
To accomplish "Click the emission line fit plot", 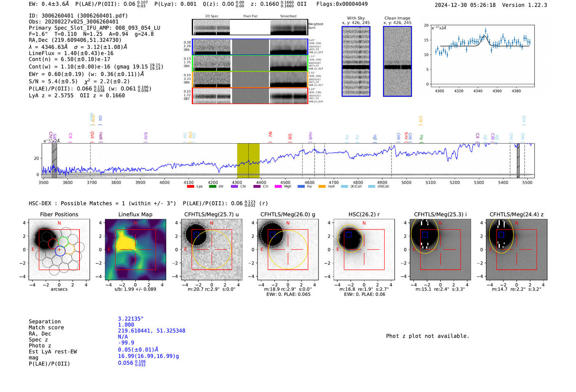I will click(482, 56).
